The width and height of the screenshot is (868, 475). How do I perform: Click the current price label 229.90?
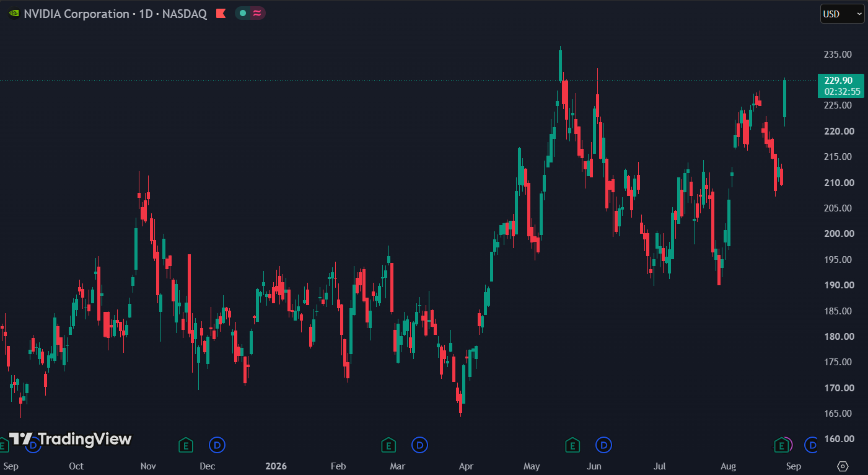click(838, 81)
